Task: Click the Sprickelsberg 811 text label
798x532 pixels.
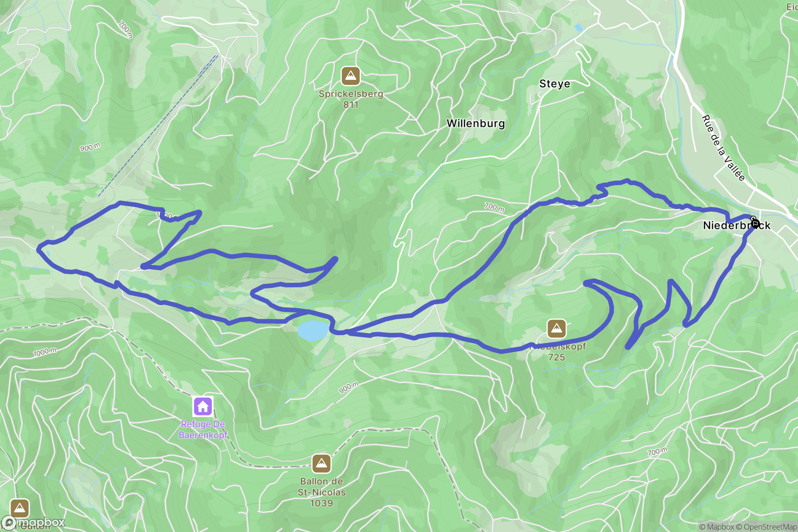Action: [351, 99]
